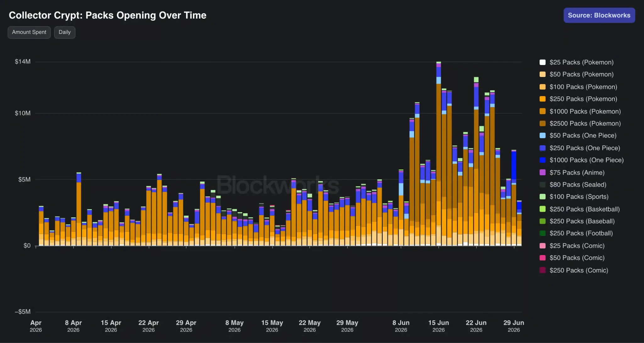The image size is (644, 343).
Task: Click the 8 Jun 2026 axis label
Action: [401, 326]
